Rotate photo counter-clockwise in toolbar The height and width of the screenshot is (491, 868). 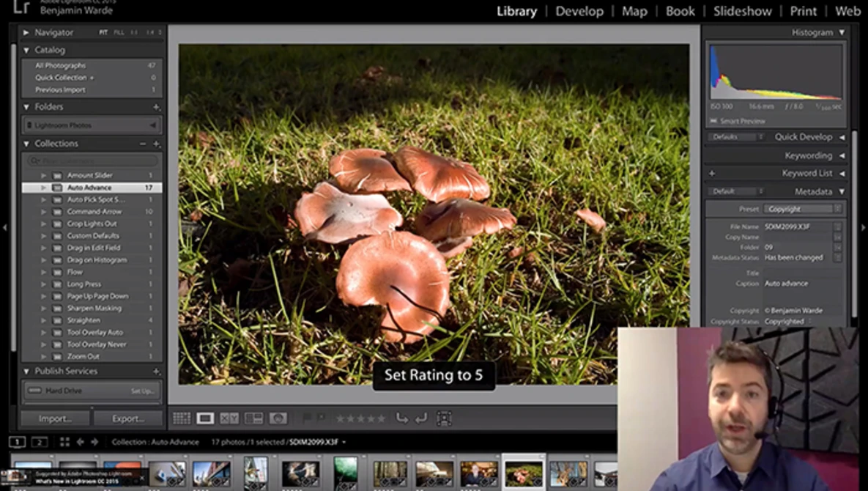click(402, 418)
